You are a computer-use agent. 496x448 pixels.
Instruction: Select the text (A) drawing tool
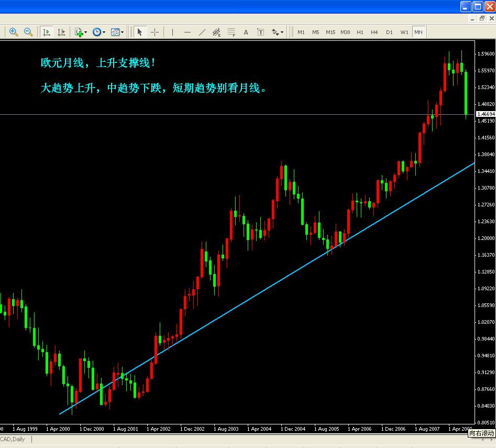246,32
